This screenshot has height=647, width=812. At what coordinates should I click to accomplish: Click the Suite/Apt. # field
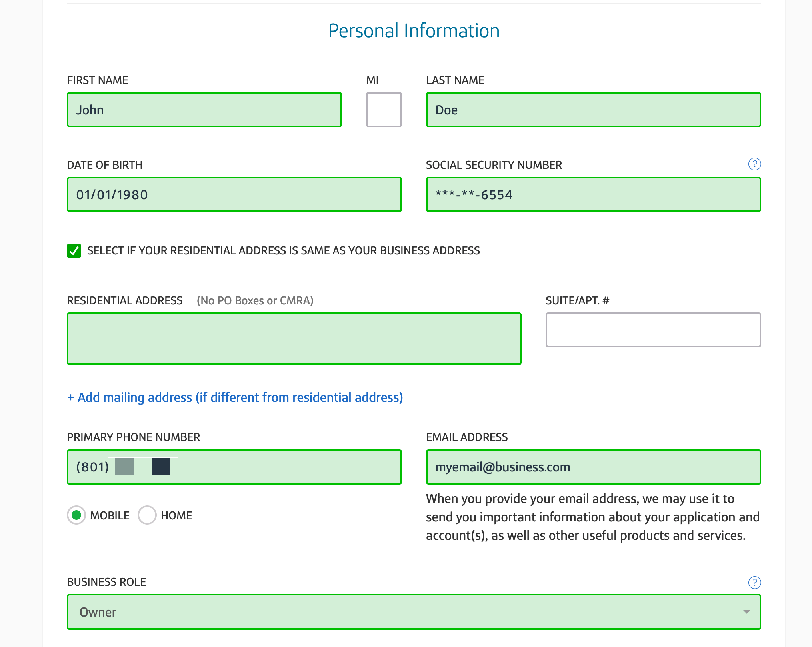tap(653, 330)
